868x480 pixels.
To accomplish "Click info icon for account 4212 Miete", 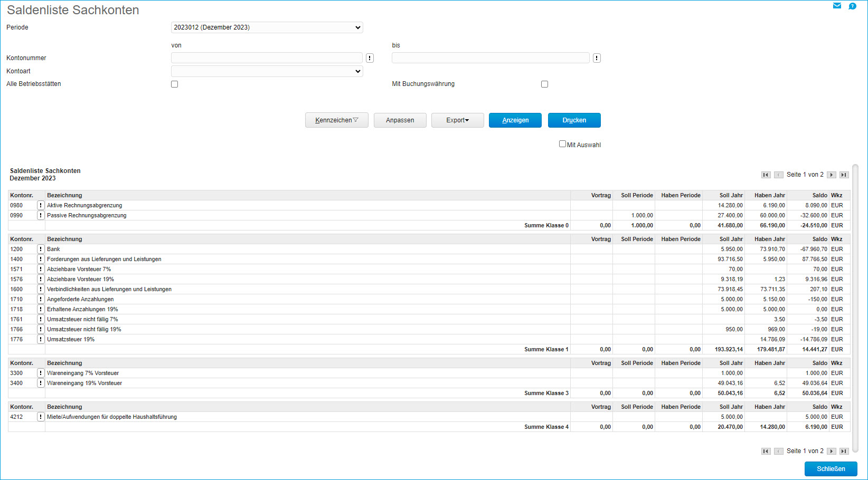I will (41, 417).
